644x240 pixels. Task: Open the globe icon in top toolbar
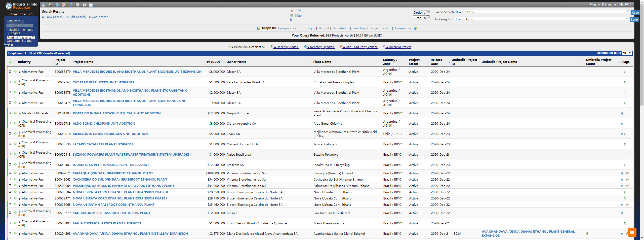tap(57, 5)
